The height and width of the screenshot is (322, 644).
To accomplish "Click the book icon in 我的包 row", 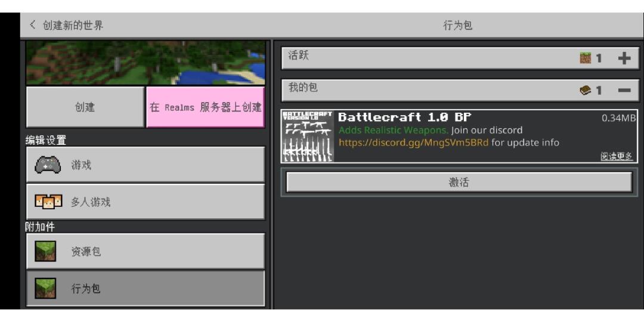I will point(586,90).
